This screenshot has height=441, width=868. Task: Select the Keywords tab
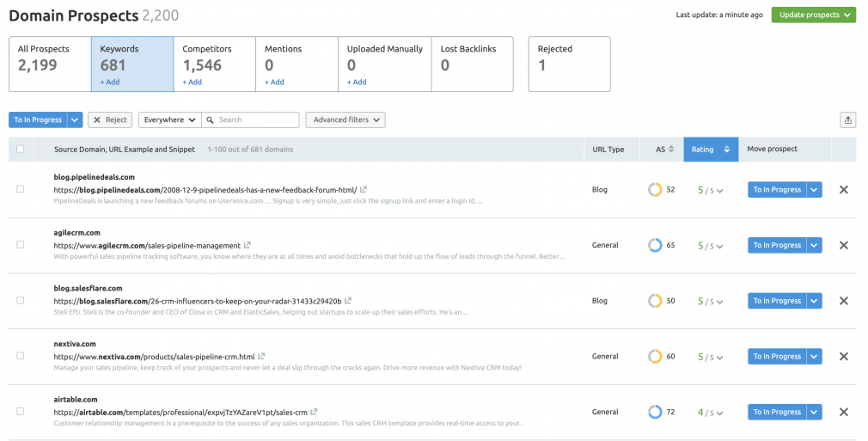point(132,64)
